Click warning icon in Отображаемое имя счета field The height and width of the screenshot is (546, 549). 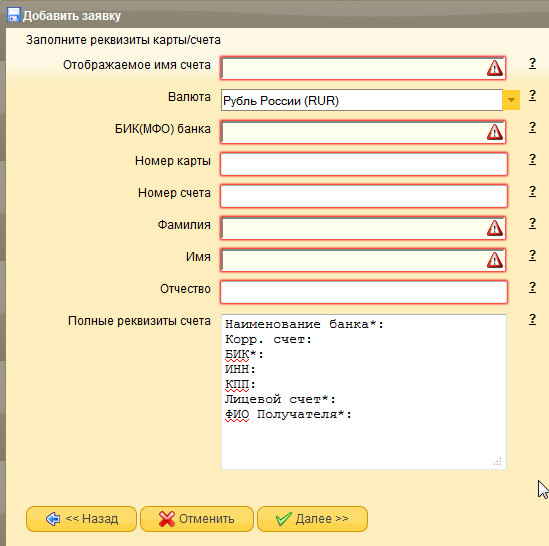pyautogui.click(x=494, y=68)
